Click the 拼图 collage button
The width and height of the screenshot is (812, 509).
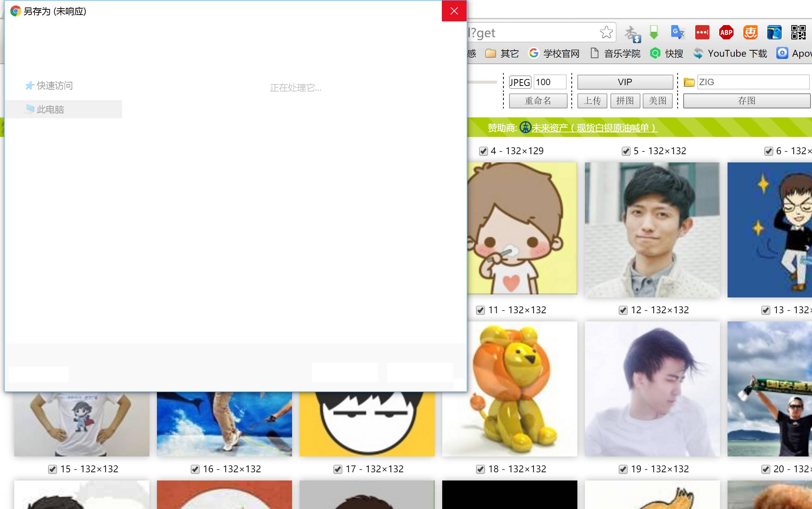(625, 101)
